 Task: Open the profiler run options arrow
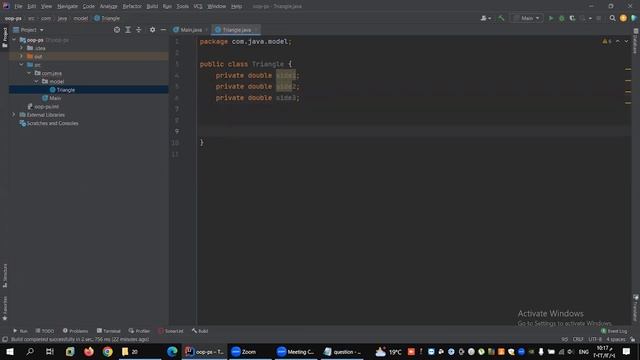pos(590,18)
